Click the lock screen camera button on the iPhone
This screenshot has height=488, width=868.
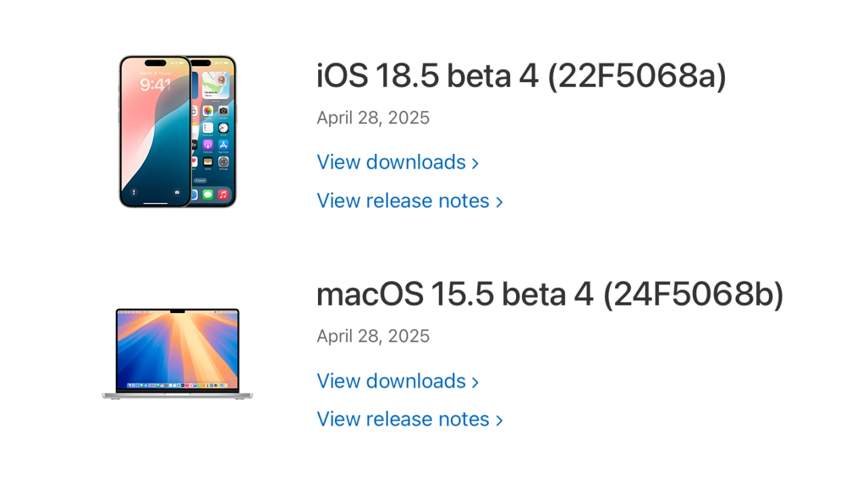point(178,192)
